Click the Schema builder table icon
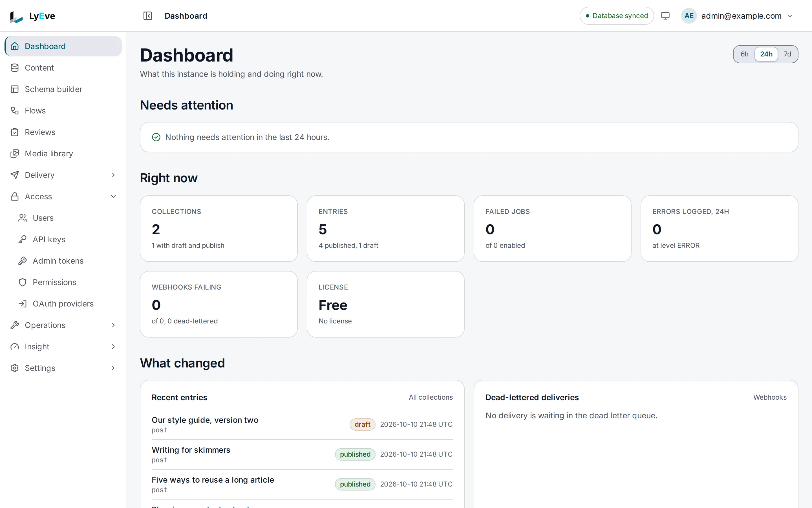Screen dimensions: 812x508 (15, 89)
